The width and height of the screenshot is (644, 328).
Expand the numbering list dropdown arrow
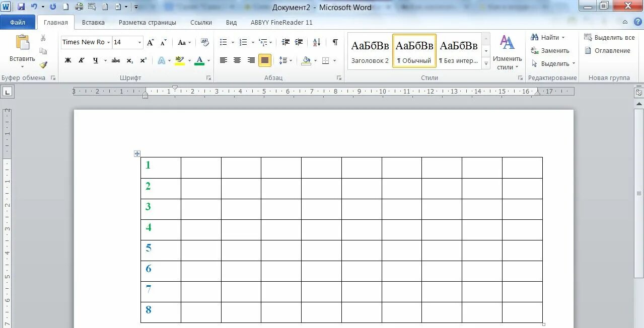(x=253, y=43)
